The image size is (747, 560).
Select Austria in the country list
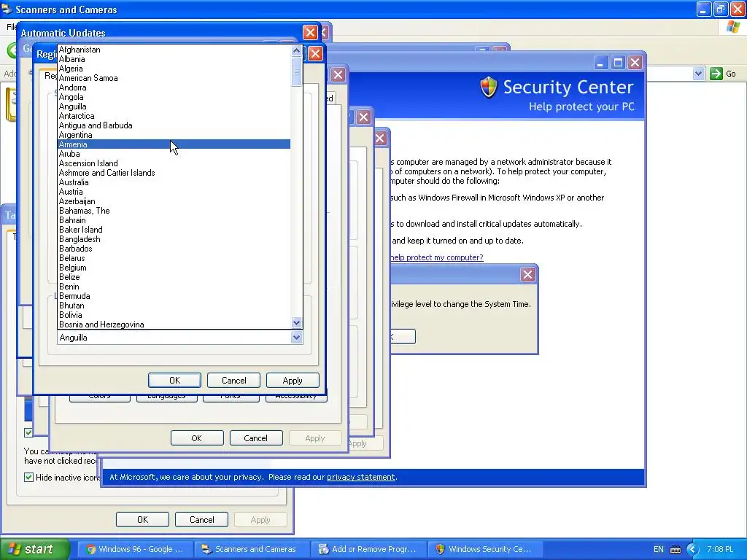coord(174,192)
